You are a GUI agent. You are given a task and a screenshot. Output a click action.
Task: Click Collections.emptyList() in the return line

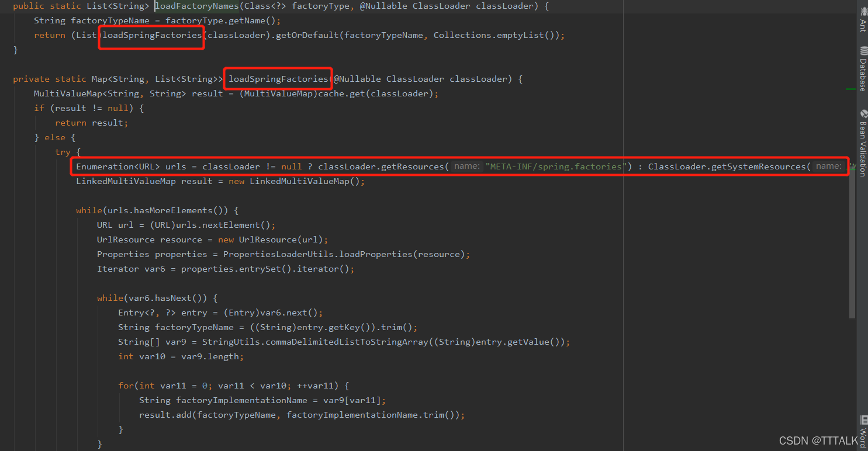tap(494, 35)
